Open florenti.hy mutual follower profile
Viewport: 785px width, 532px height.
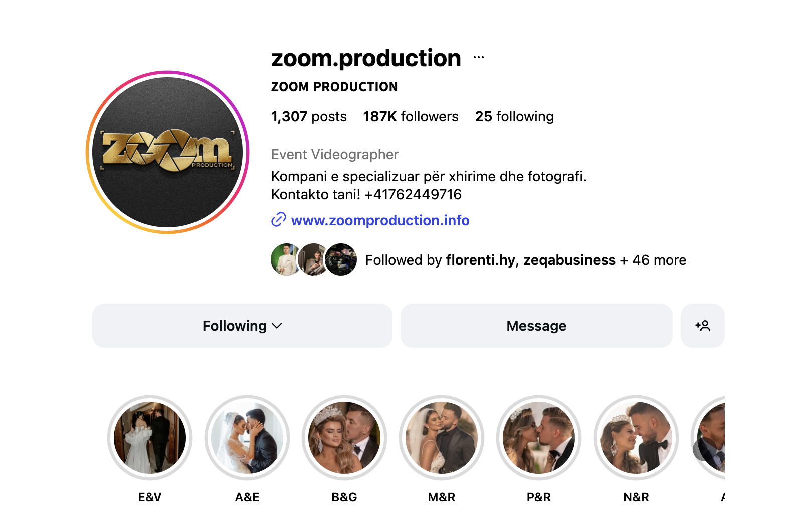click(480, 260)
